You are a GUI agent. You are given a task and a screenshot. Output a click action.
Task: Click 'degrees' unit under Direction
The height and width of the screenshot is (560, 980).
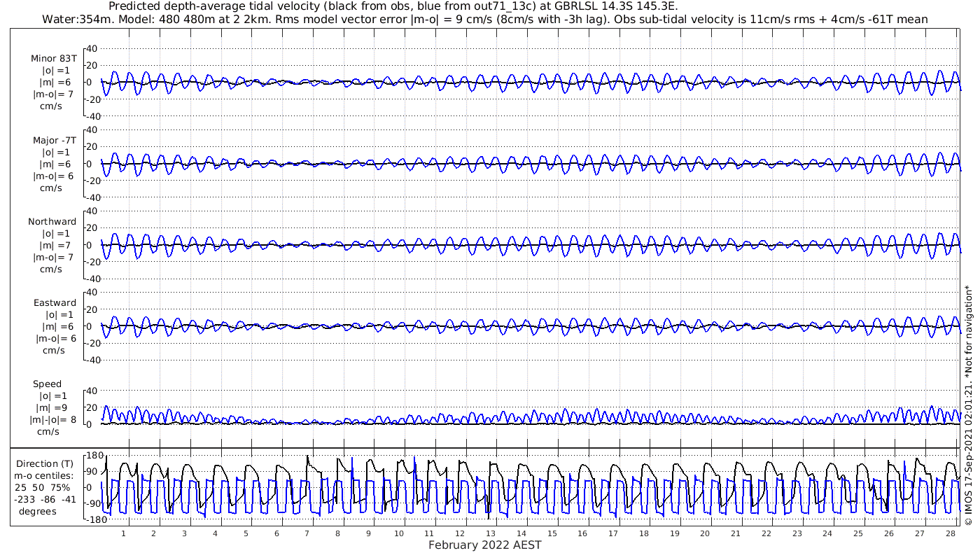point(37,512)
